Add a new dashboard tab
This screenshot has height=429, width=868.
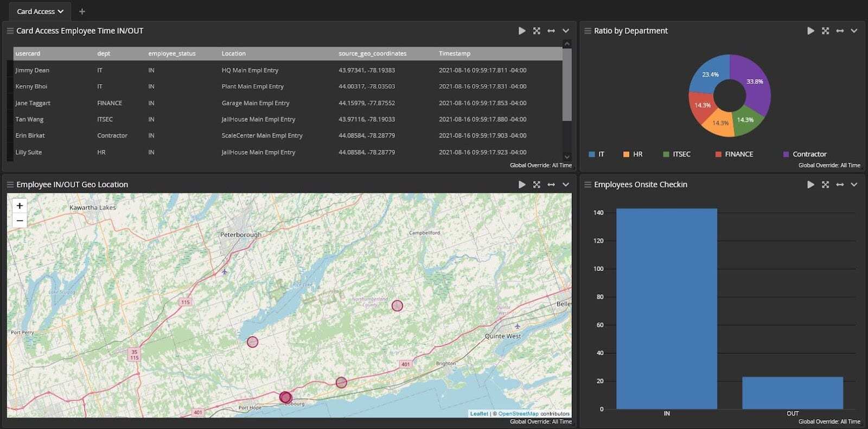[82, 11]
